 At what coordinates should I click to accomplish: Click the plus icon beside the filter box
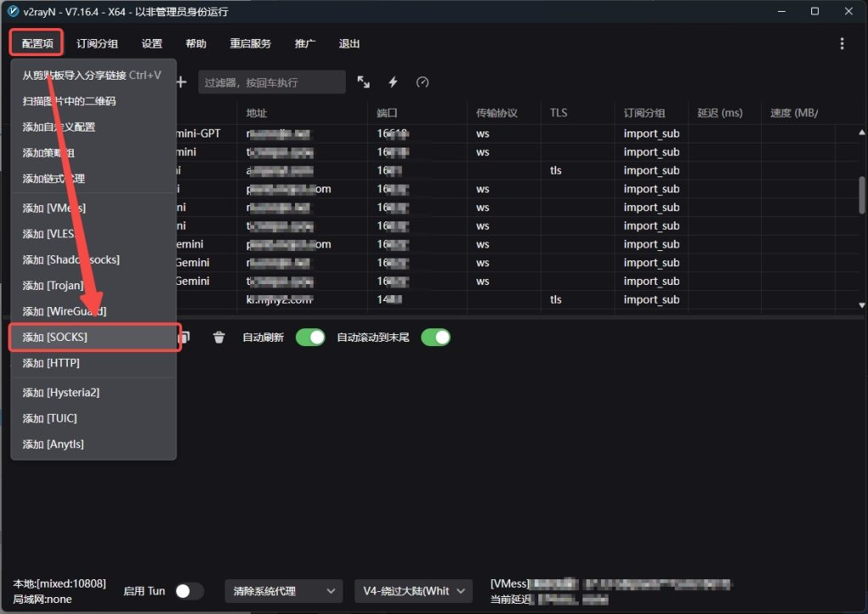(181, 82)
